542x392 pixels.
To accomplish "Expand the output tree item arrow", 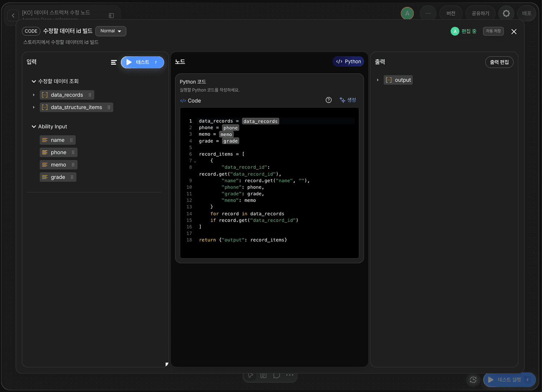I will [378, 80].
